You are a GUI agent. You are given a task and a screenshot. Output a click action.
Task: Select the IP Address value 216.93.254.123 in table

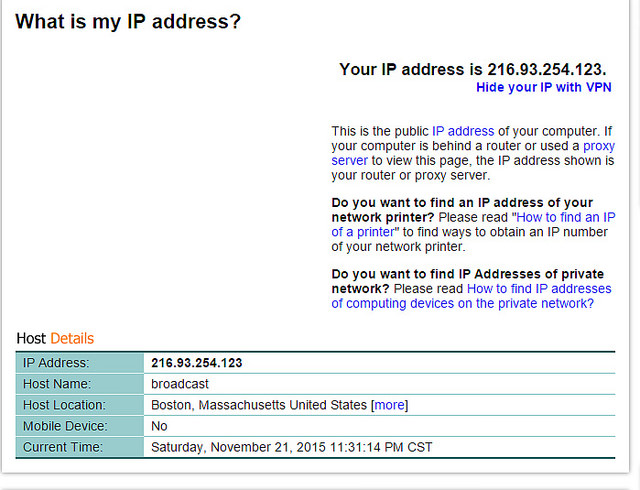coord(196,363)
